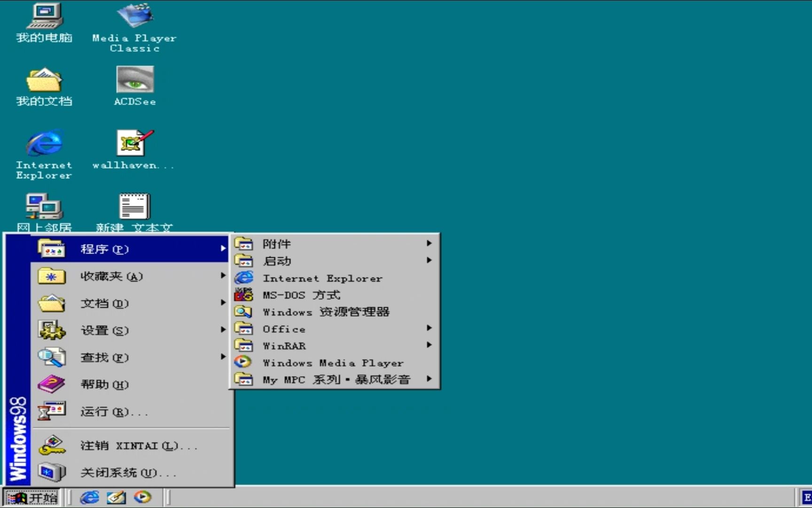812x508 pixels.
Task: Expand the My MPC 系列 submenu arrow
Action: click(429, 379)
